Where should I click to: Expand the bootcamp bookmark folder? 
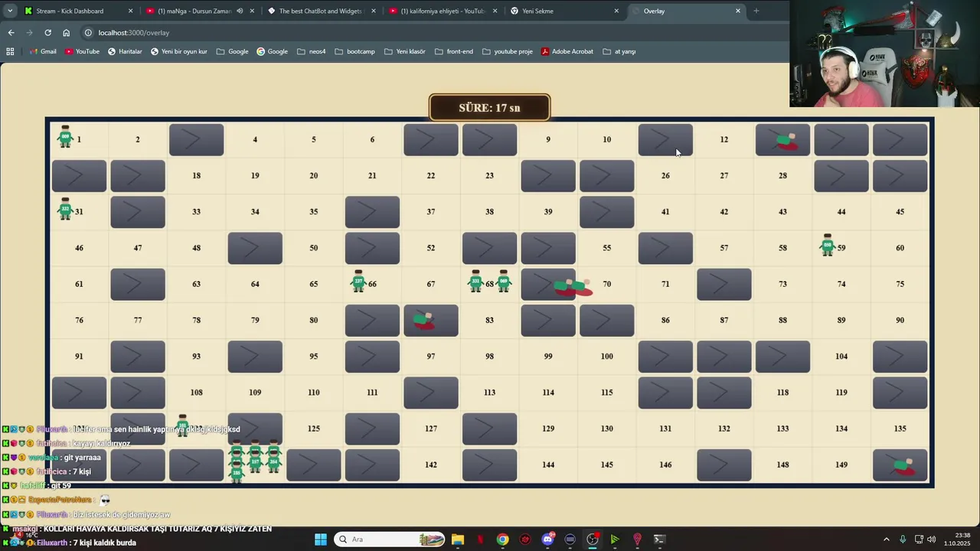(354, 51)
